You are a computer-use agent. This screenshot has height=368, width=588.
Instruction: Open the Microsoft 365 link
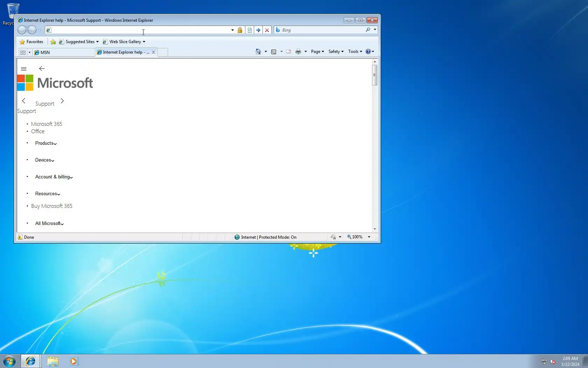(x=47, y=124)
